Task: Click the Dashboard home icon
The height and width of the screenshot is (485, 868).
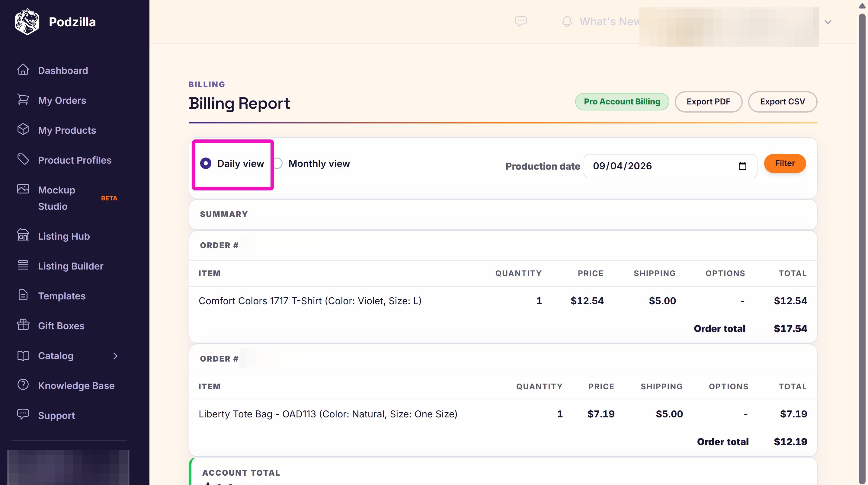Action: (23, 69)
